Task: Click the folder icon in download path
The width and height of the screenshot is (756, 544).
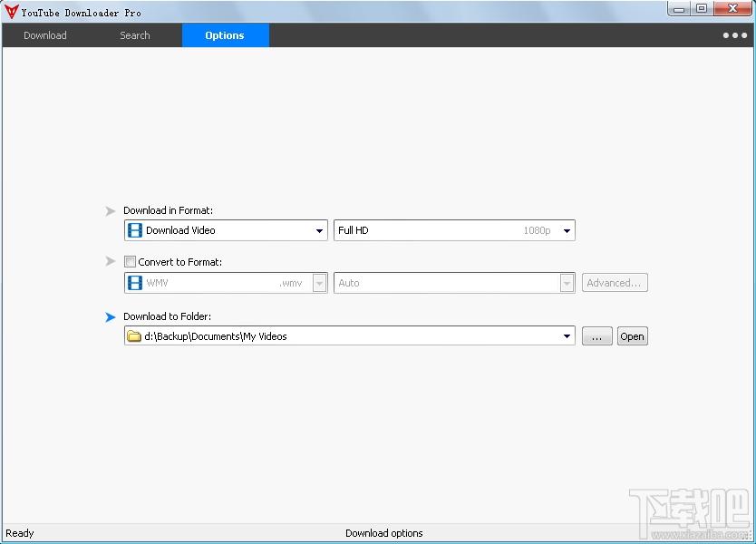Action: point(133,336)
